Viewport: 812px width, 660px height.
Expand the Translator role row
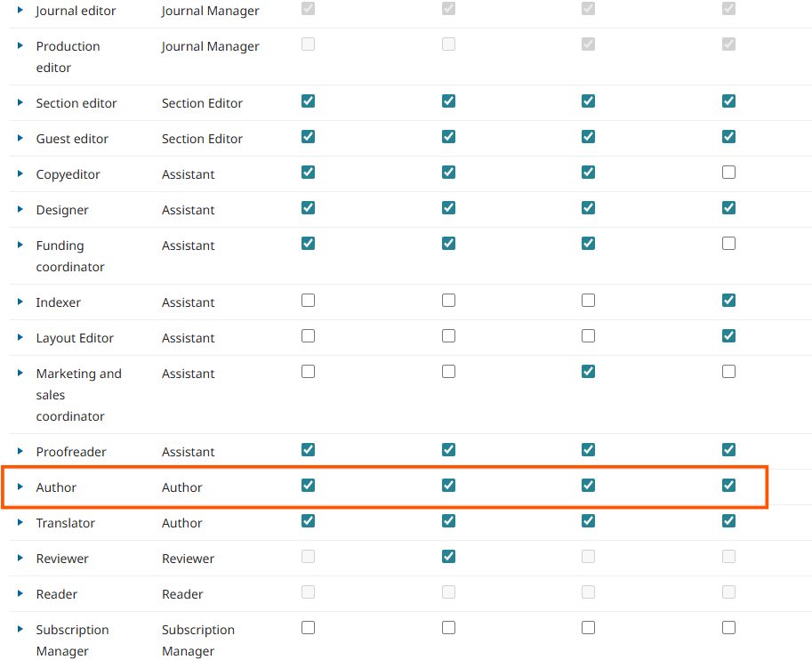pos(20,522)
